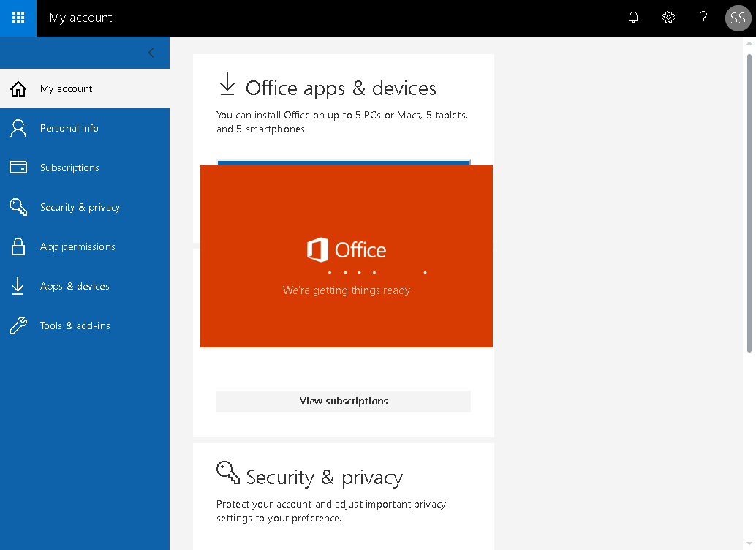Select My account in sidebar
The width and height of the screenshot is (756, 550).
click(x=85, y=88)
